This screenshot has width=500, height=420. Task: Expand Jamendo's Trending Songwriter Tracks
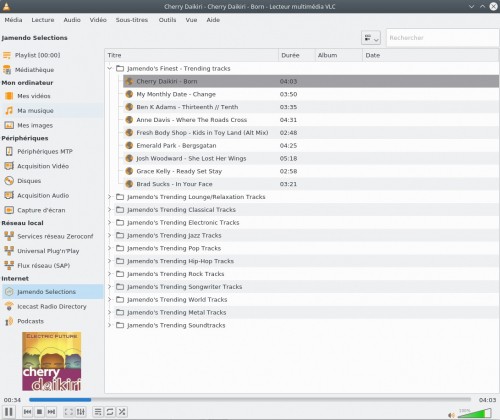pos(109,287)
